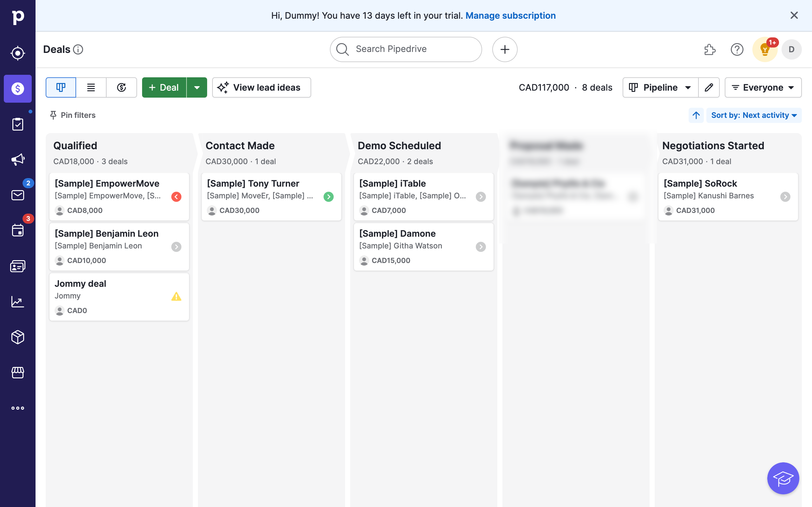Toggle sort direction arrow
The image size is (812, 507).
point(696,115)
